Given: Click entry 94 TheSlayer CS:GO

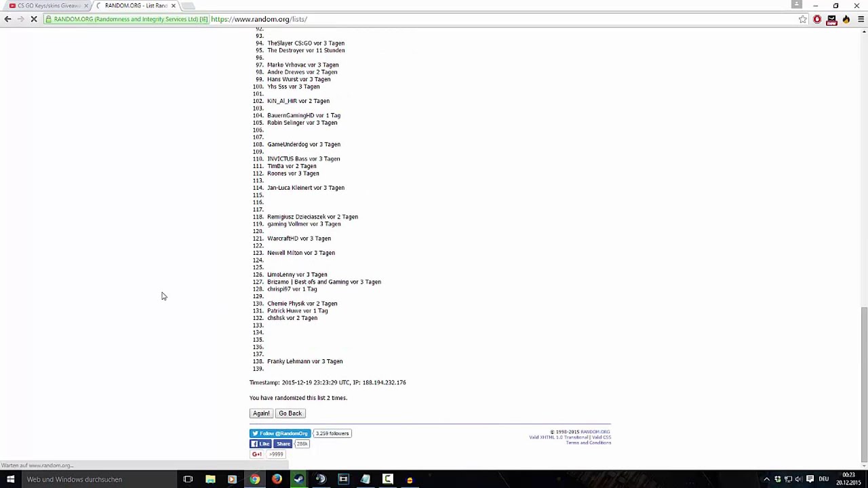Looking at the screenshot, I should tap(306, 43).
